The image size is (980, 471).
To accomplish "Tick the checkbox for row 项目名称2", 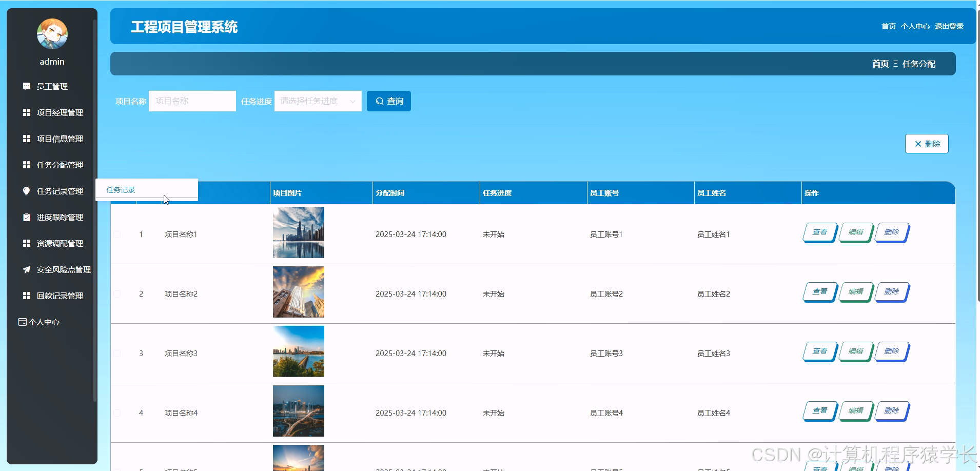I will pyautogui.click(x=117, y=294).
